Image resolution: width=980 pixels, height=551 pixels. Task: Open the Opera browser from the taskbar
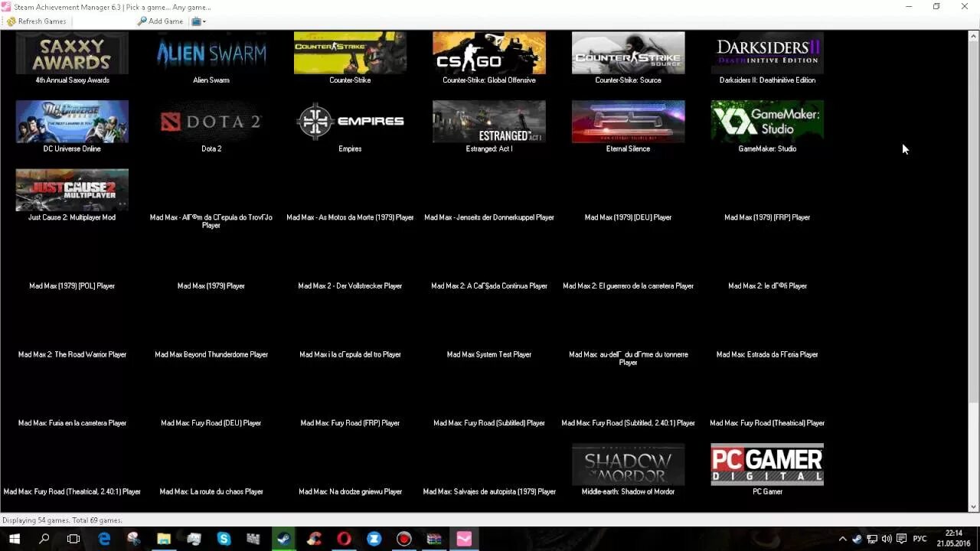pos(344,539)
